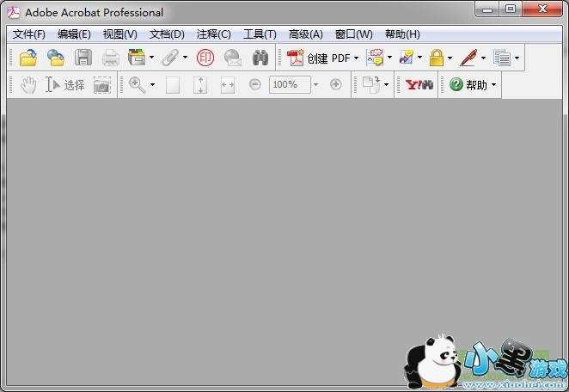The height and width of the screenshot is (392, 569).
Task: Click the Forms icon
Action: click(502, 58)
